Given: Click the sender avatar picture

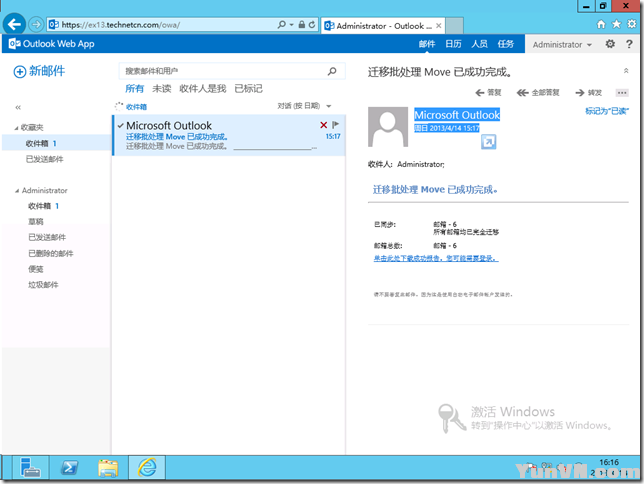Looking at the screenshot, I should click(x=388, y=127).
